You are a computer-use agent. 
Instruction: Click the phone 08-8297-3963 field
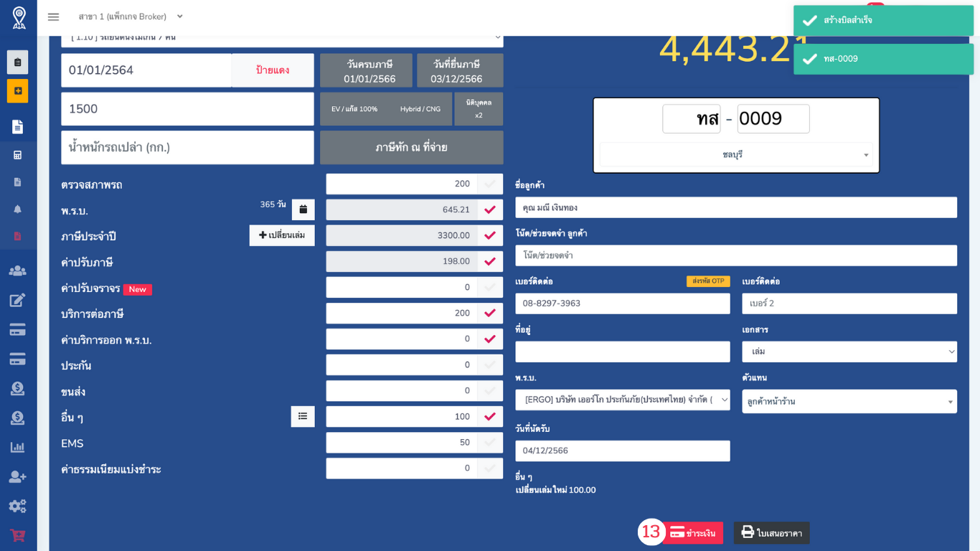tap(623, 303)
